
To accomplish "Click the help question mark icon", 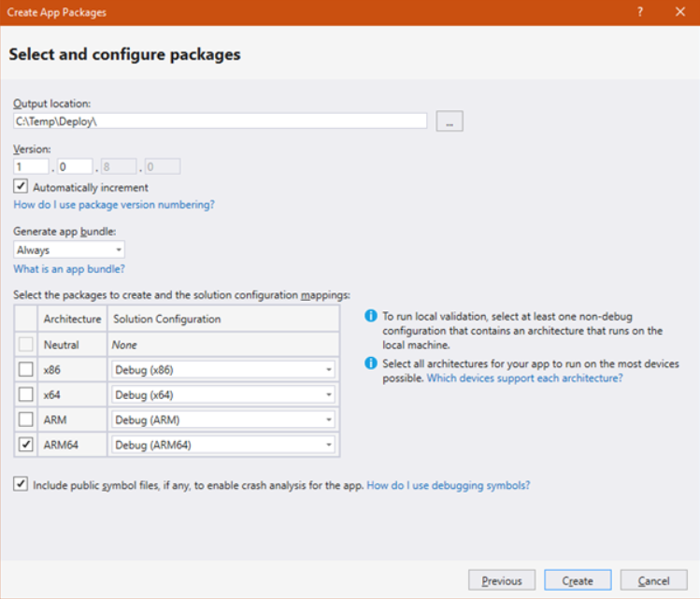I will click(640, 12).
